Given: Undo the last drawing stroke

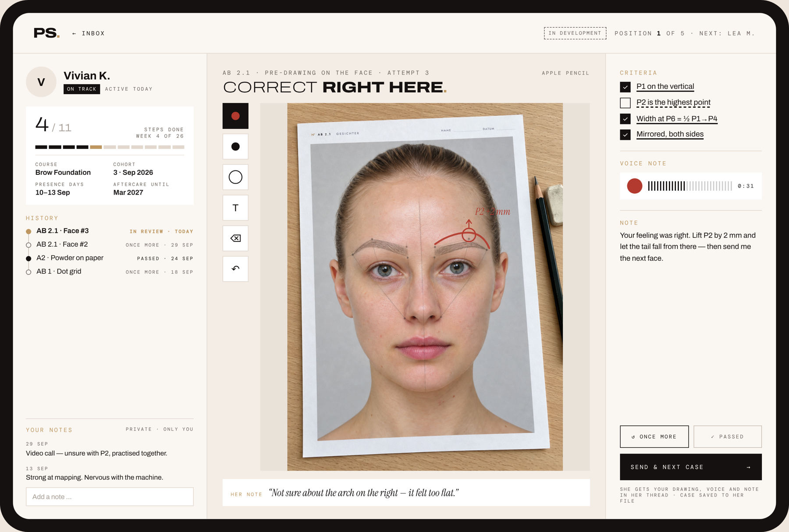Looking at the screenshot, I should (235, 269).
